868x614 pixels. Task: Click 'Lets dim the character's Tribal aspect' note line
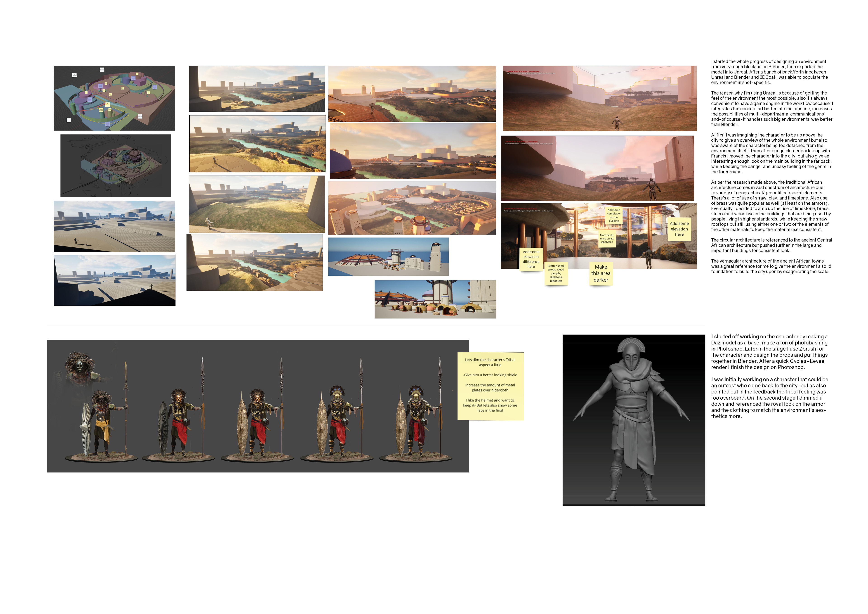coord(490,363)
